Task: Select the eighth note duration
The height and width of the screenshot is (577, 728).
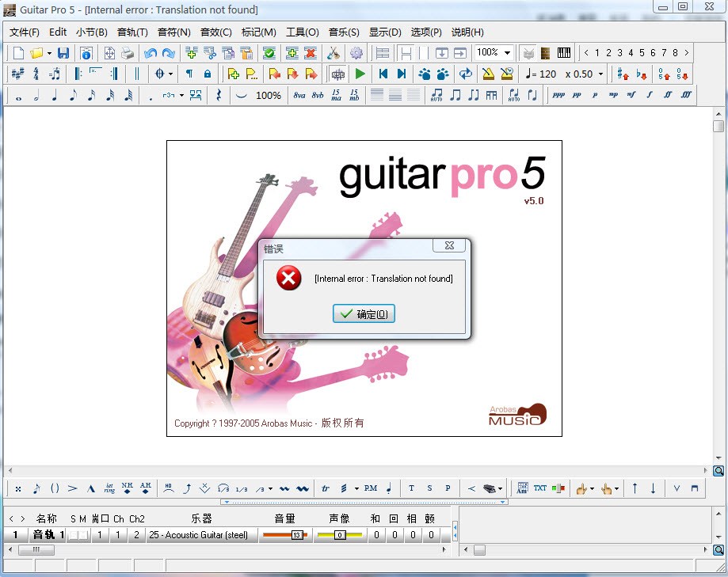Action: pos(74,96)
